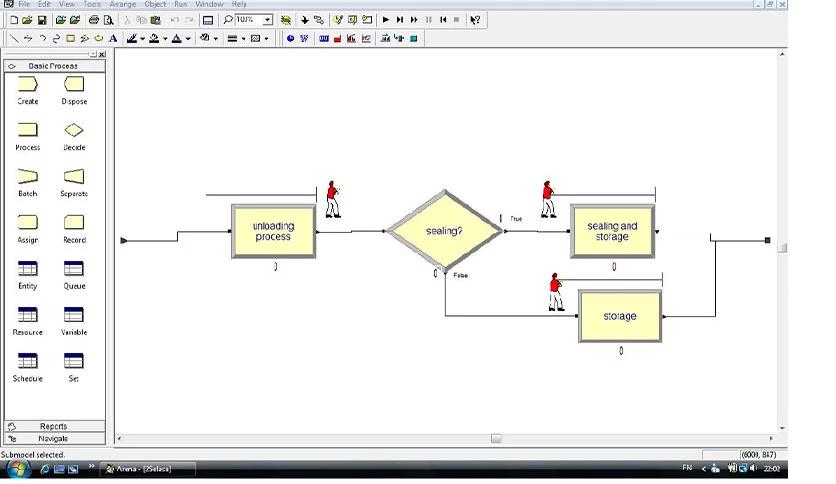The height and width of the screenshot is (484, 836).
Task: Start simulation with the Go play button
Action: [386, 20]
